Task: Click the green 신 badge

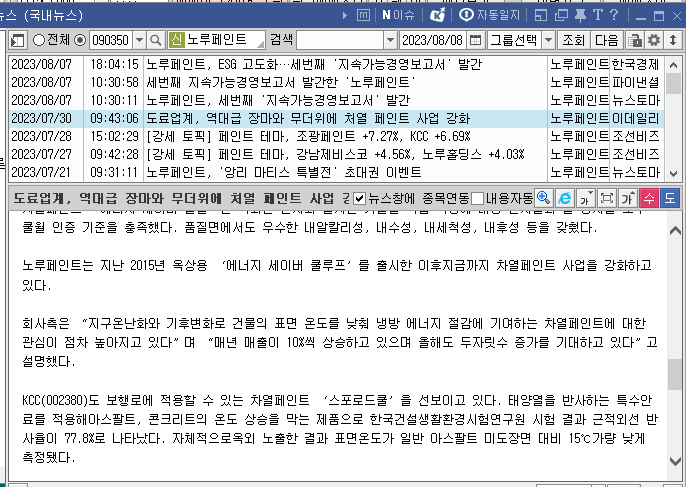Action: click(176, 40)
